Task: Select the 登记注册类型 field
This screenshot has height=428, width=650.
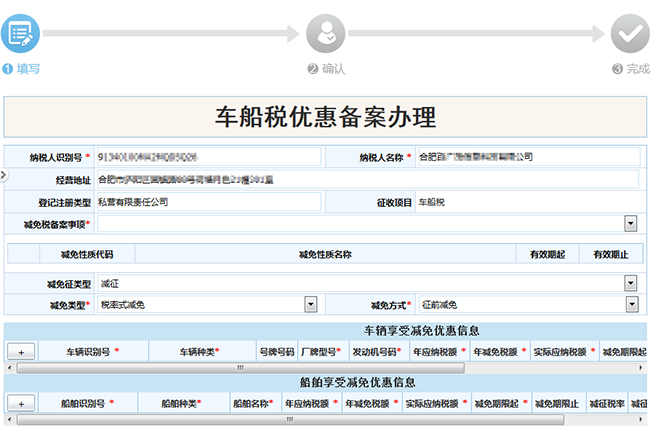Action: tap(208, 201)
